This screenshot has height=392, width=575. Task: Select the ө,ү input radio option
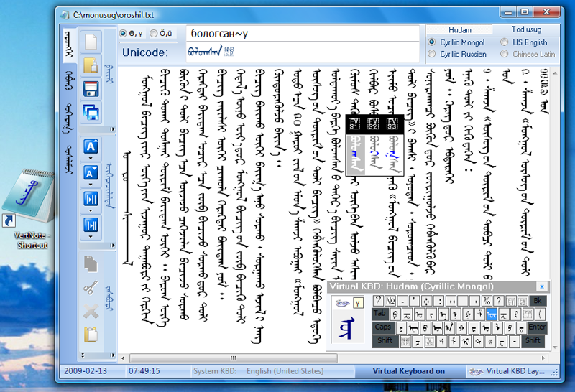click(132, 33)
